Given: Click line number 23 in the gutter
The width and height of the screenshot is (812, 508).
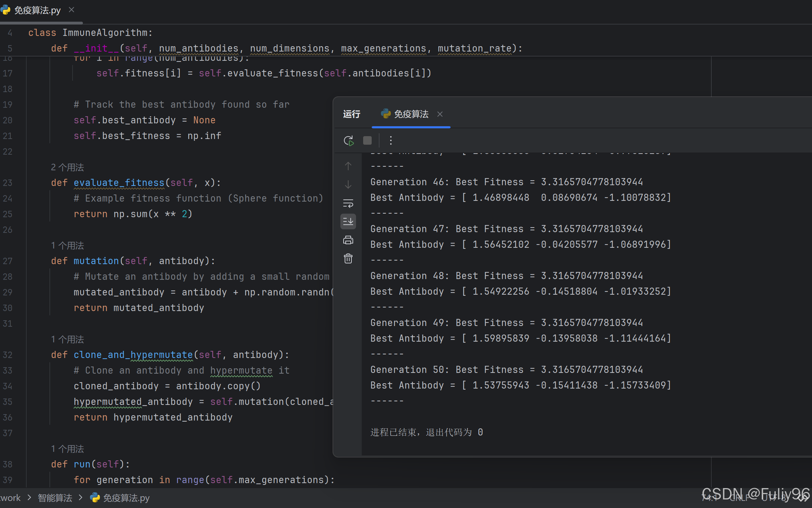Looking at the screenshot, I should (8, 183).
